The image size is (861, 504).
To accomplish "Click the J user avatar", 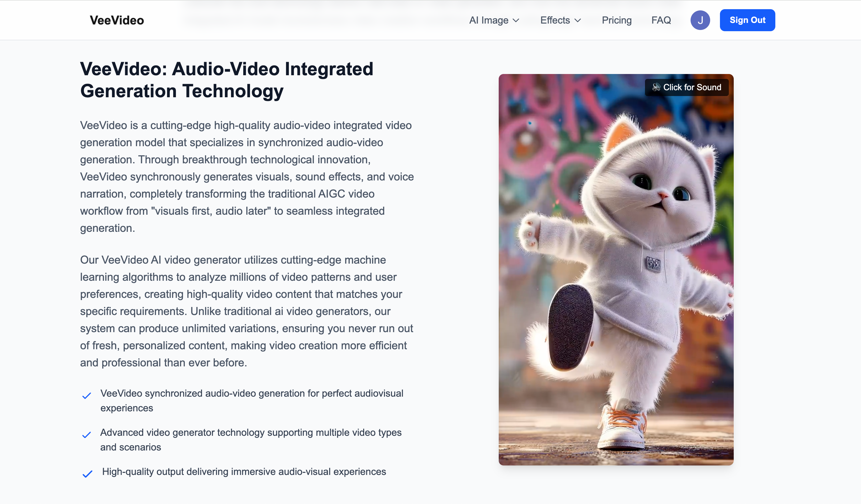I will tap(700, 20).
